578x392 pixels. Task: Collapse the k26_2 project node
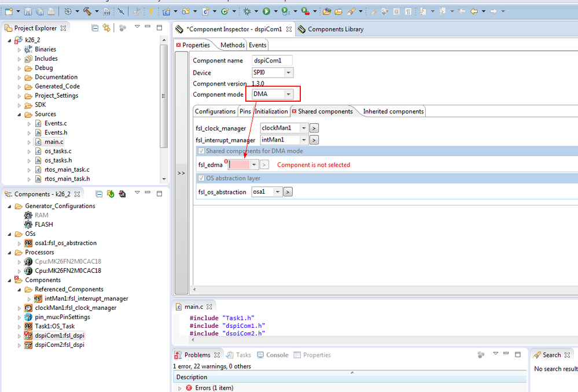10,40
